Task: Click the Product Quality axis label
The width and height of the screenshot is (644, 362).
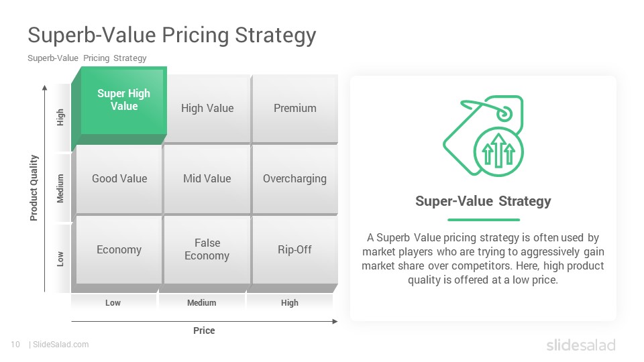Action: click(34, 188)
